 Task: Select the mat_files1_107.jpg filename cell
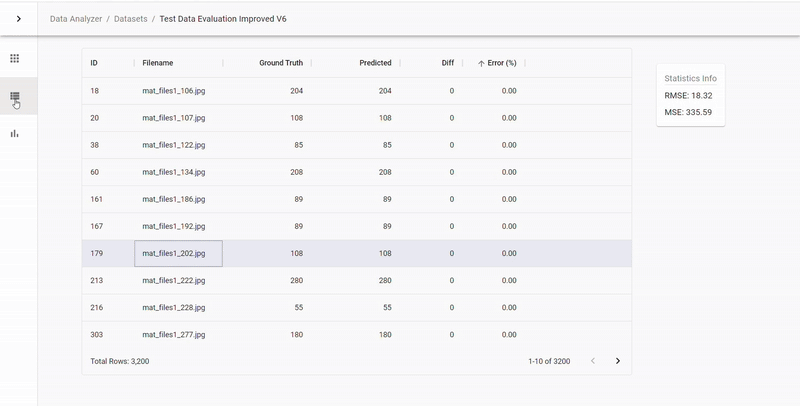pos(179,118)
